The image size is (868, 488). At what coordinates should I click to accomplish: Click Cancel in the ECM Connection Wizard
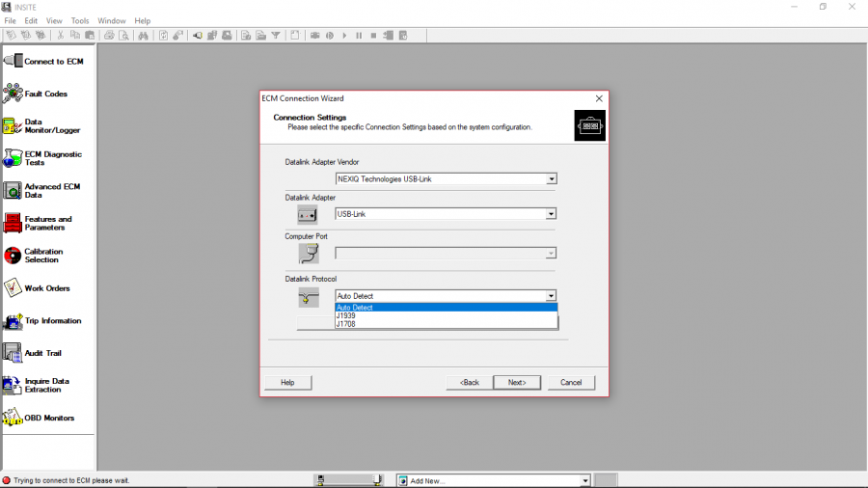pos(571,383)
